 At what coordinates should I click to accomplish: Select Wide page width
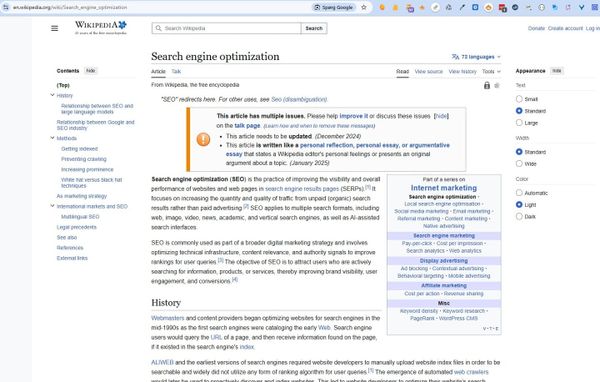click(519, 163)
